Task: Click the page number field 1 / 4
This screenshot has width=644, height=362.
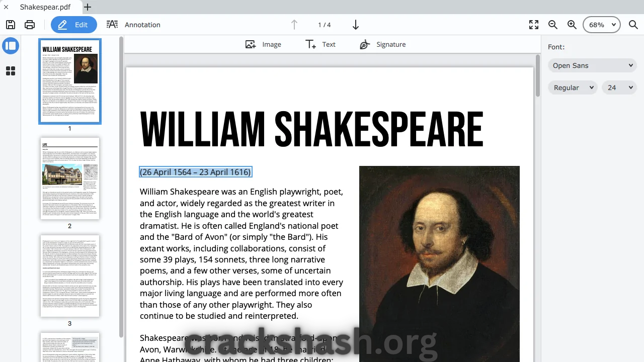Action: 325,25
